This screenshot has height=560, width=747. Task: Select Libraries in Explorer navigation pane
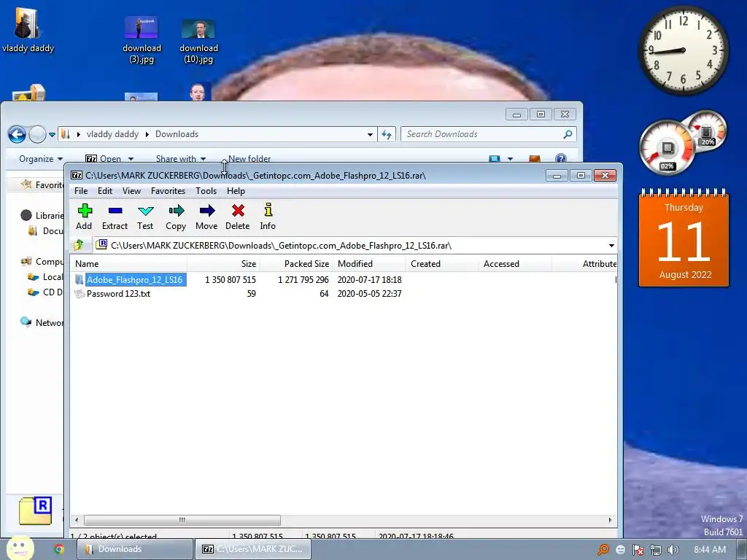[x=43, y=215]
